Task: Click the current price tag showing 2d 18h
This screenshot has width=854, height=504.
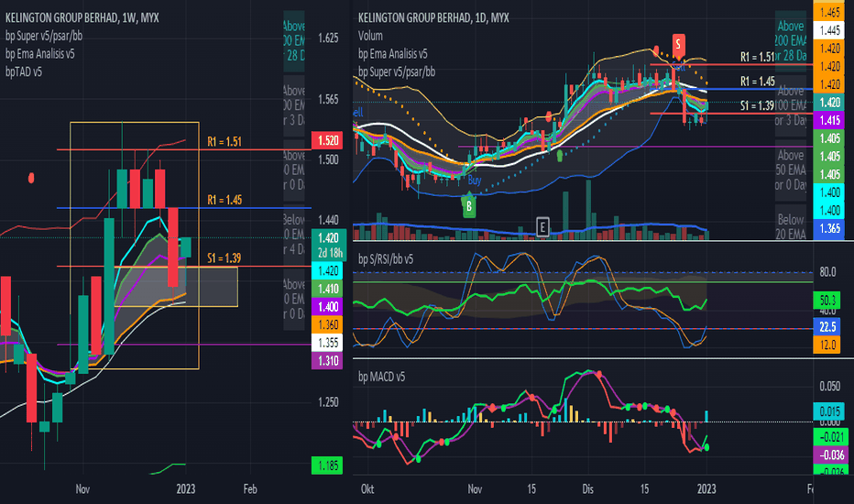Action: [x=327, y=245]
